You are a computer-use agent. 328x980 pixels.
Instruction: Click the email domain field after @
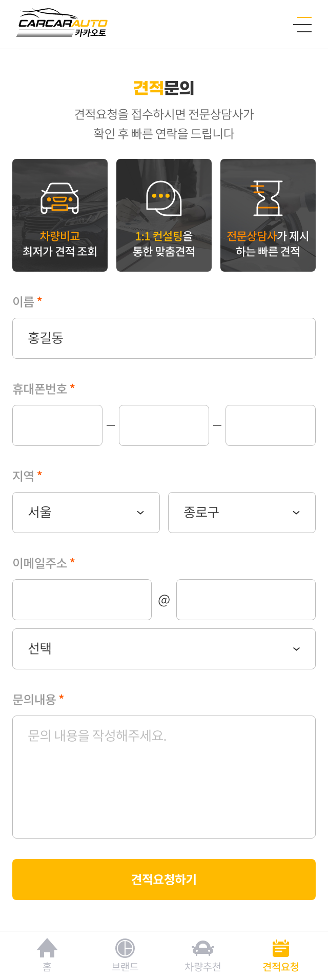point(246,600)
